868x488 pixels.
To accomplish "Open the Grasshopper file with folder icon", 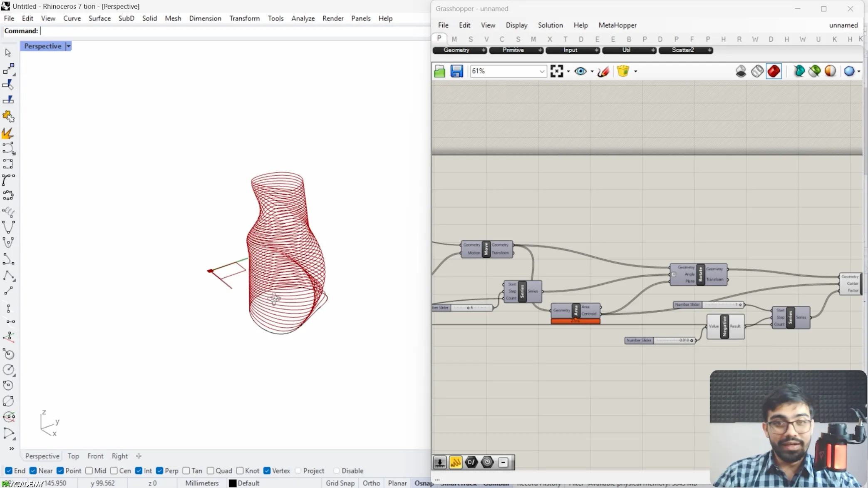I will coord(439,71).
